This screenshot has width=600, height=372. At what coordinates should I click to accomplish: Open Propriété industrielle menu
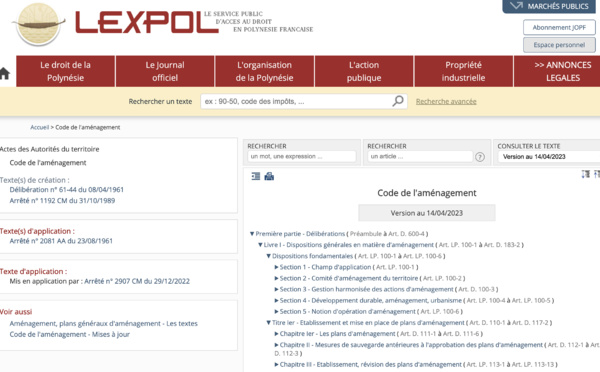point(463,71)
